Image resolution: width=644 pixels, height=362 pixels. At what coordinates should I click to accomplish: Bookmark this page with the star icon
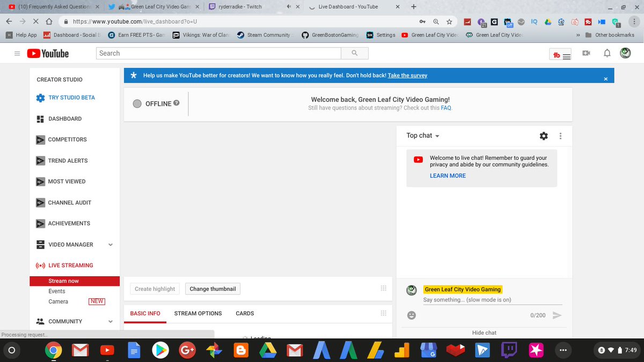click(449, 21)
